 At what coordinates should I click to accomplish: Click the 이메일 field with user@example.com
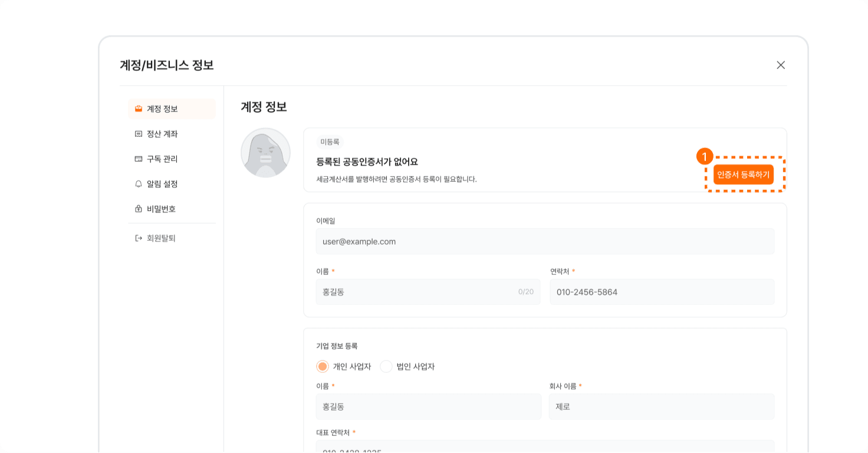545,241
